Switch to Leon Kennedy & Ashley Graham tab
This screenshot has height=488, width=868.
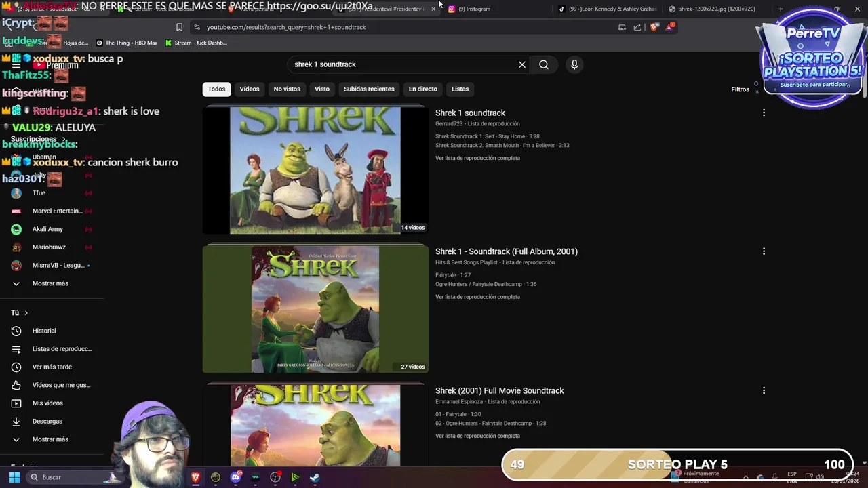point(608,9)
